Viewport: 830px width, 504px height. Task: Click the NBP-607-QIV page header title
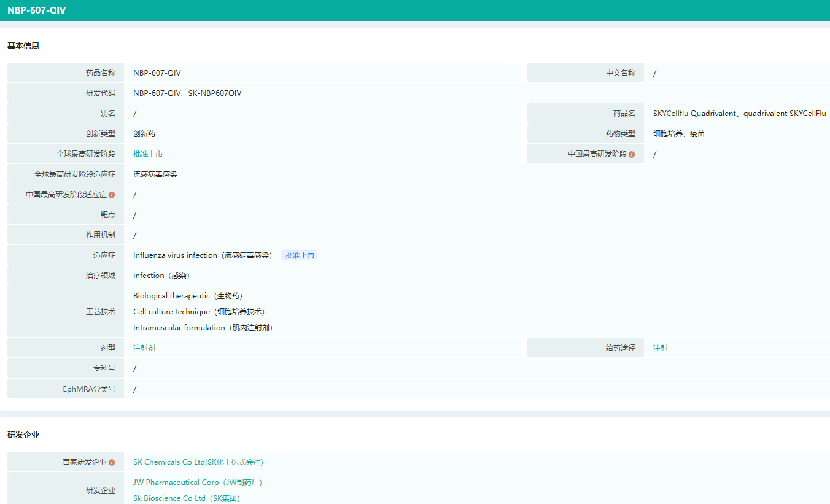(37, 10)
